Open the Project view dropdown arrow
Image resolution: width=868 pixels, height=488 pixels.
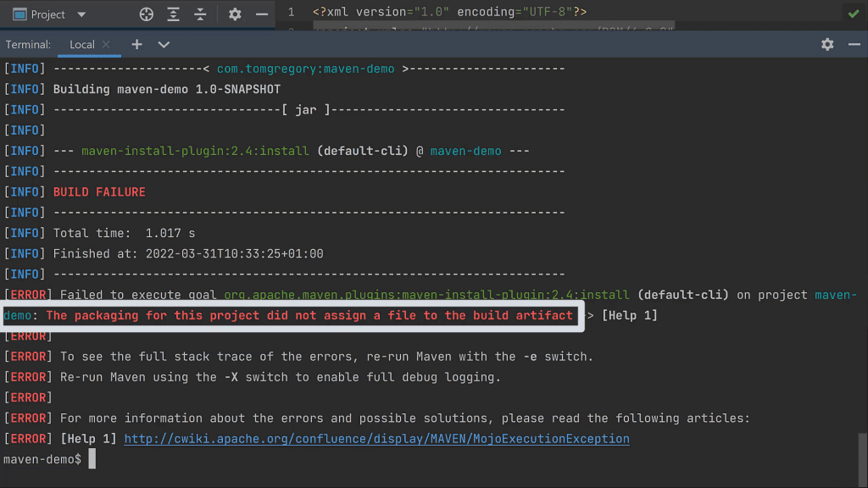(81, 14)
